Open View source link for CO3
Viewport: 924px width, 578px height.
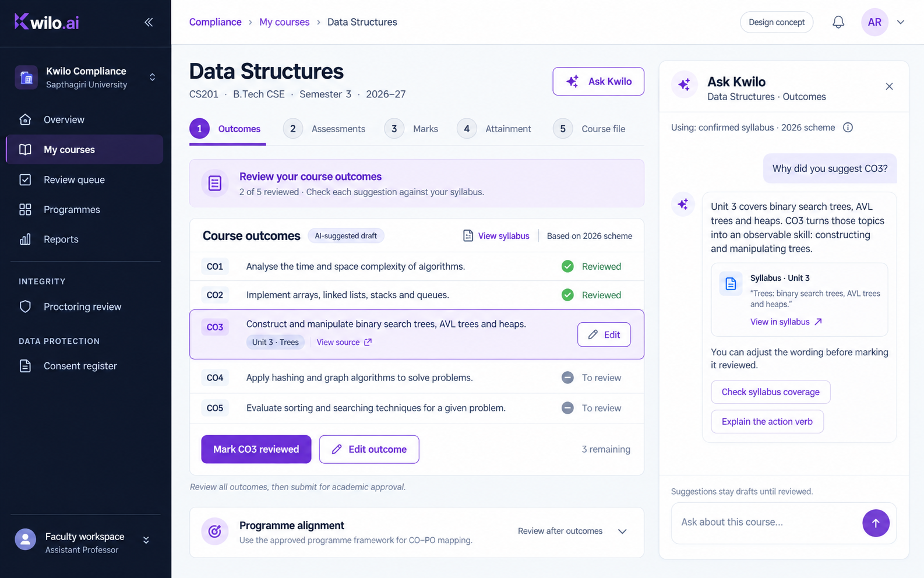[x=344, y=343]
